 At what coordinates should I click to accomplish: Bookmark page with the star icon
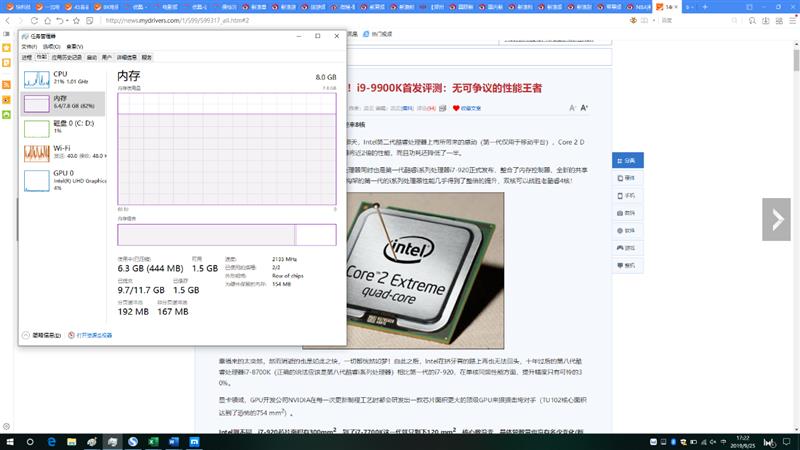tap(77, 20)
